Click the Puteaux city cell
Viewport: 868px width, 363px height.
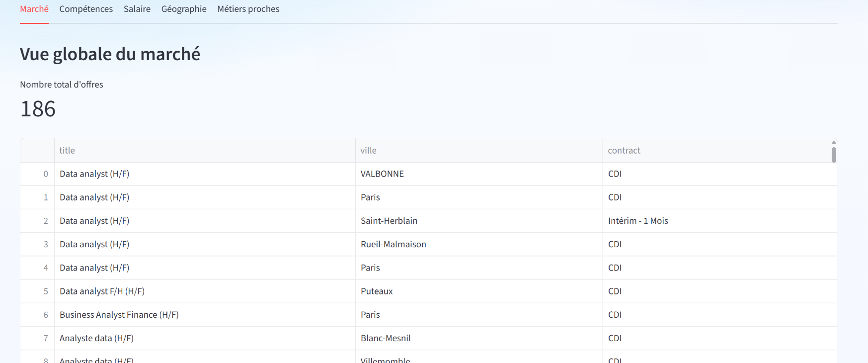[x=377, y=291]
